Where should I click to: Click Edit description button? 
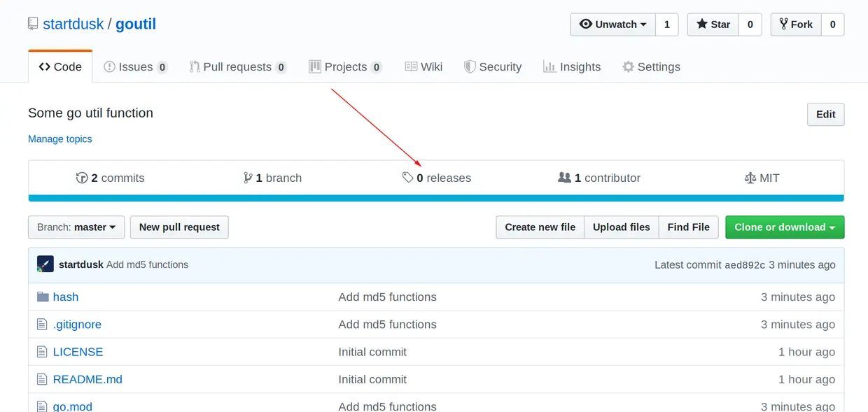coord(826,115)
